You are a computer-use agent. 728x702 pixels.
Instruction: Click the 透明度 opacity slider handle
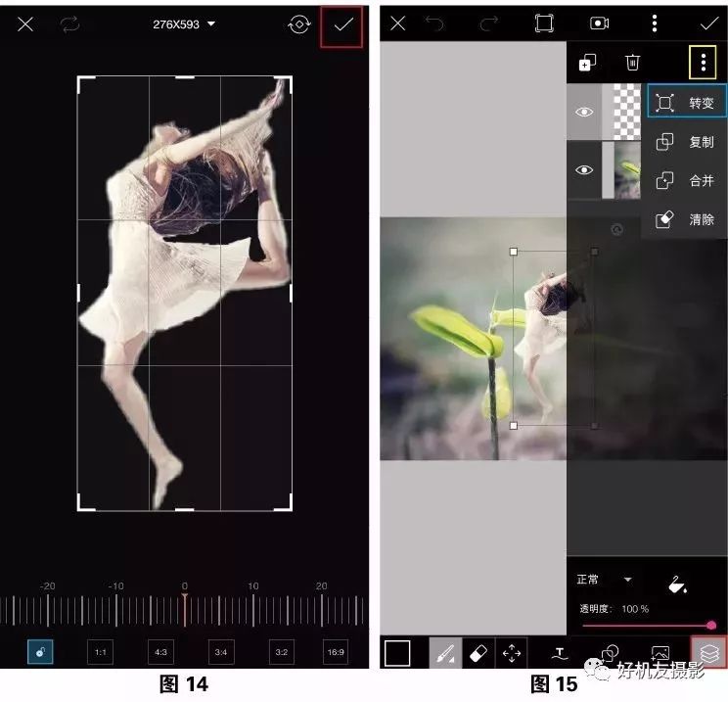point(710,626)
